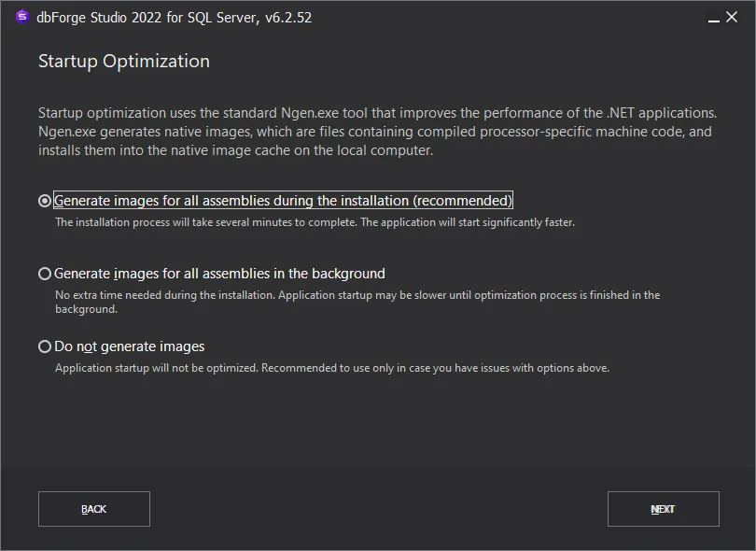Screen dimensions: 756x551
Task: Close the dbForge Studio installer
Action: click(x=732, y=17)
